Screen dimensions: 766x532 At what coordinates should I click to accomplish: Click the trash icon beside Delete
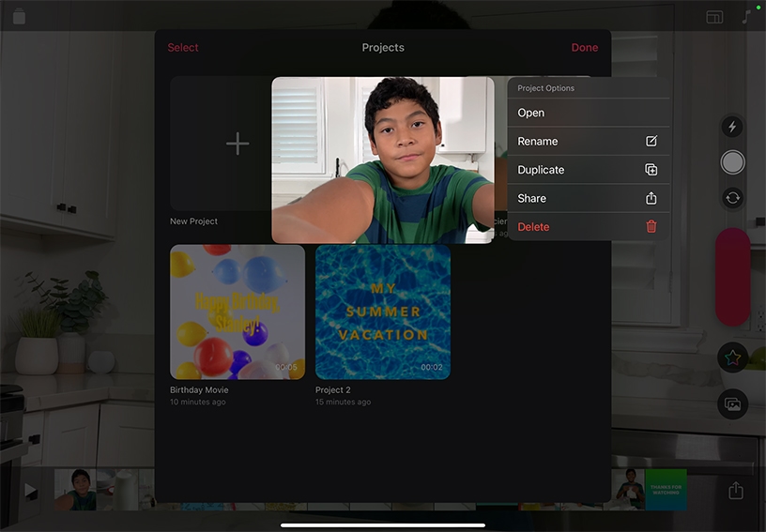coord(651,227)
